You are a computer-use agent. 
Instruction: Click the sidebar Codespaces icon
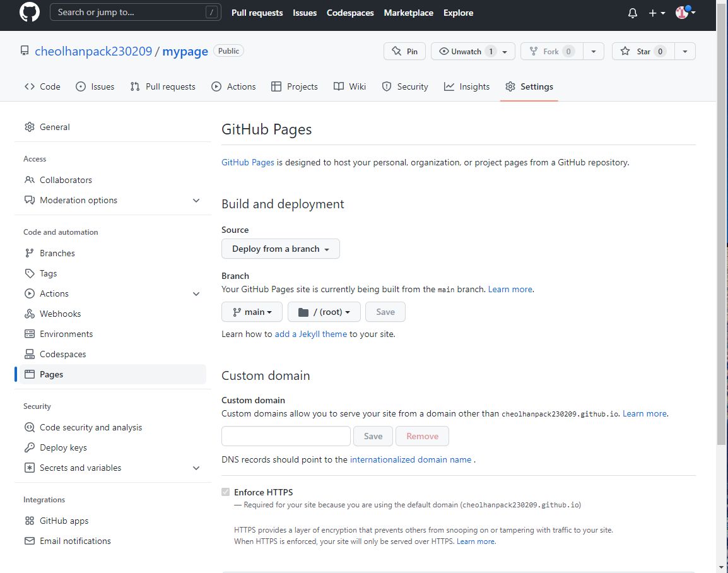pyautogui.click(x=29, y=354)
